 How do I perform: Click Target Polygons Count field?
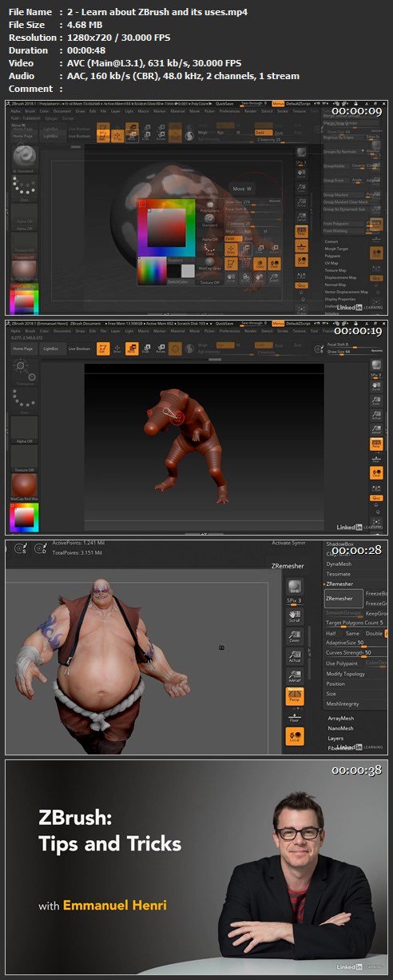coord(356,623)
